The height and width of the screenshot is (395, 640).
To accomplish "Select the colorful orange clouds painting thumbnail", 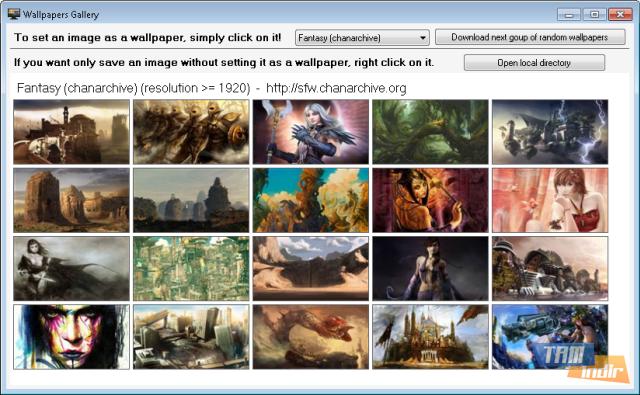I will pyautogui.click(x=311, y=200).
